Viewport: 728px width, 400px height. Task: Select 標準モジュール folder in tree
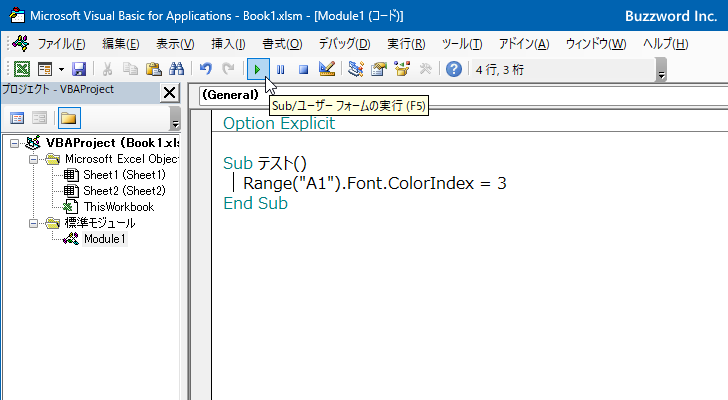(100, 223)
